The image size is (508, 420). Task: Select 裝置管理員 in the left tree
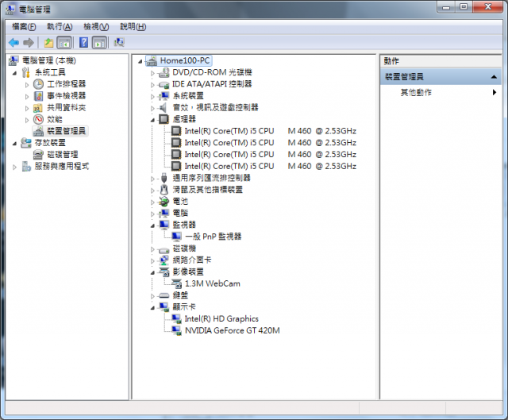tap(66, 131)
